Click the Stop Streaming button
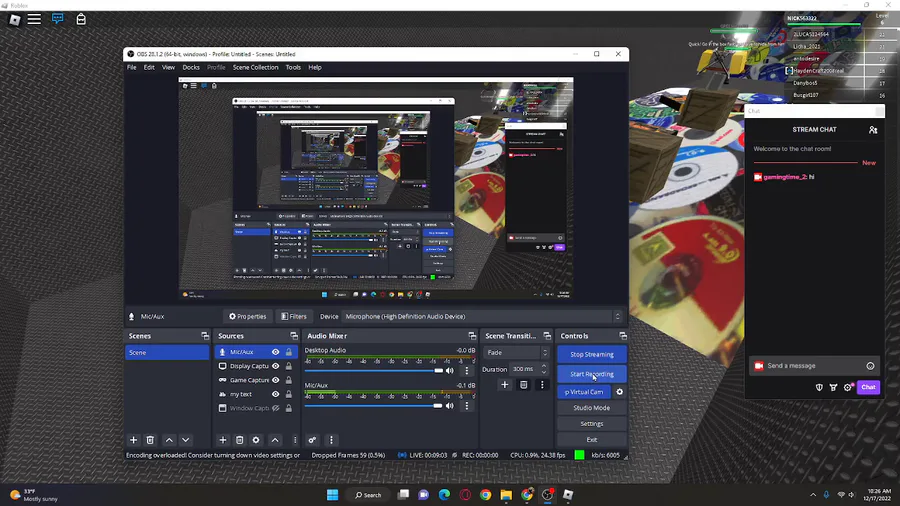The width and height of the screenshot is (900, 506). pos(592,354)
